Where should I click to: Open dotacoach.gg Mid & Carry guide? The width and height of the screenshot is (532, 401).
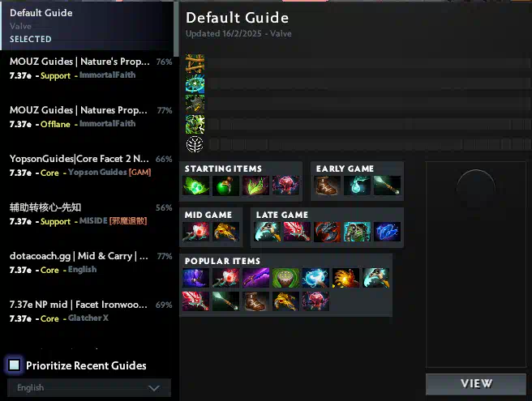(89, 262)
